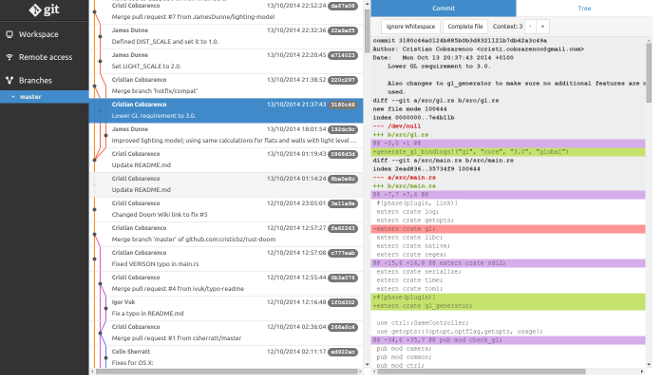Select commit 'Lower GL requirement to 3.0.'

226,110
